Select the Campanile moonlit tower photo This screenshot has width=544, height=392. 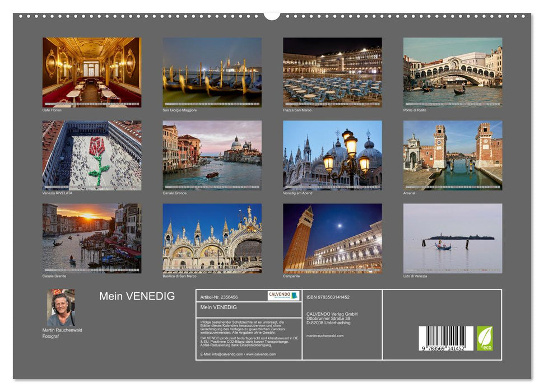point(332,239)
